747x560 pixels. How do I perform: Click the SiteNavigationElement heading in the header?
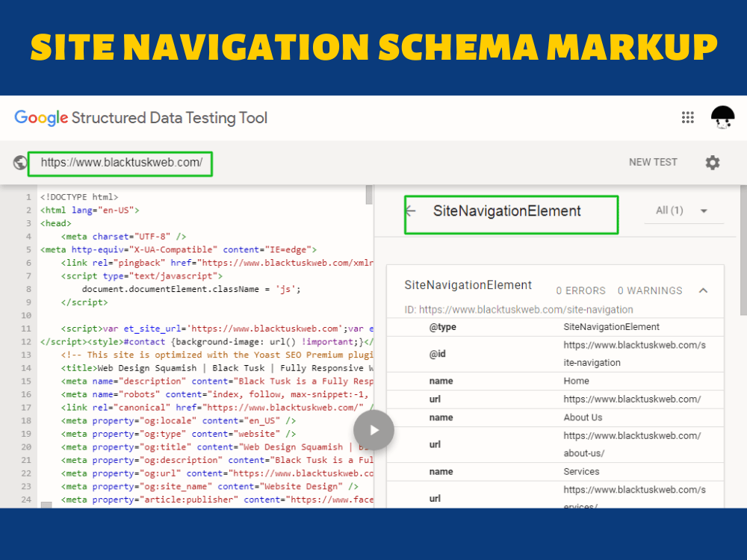pyautogui.click(x=507, y=211)
